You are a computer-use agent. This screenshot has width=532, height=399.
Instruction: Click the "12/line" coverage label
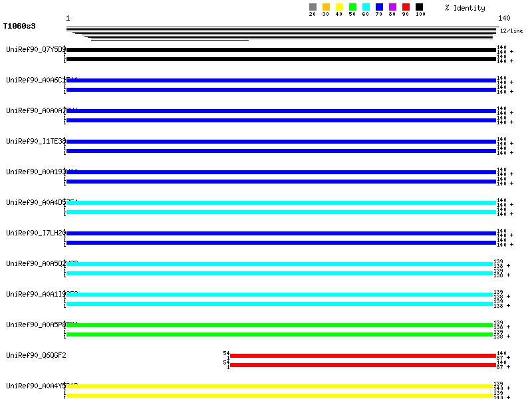click(511, 31)
